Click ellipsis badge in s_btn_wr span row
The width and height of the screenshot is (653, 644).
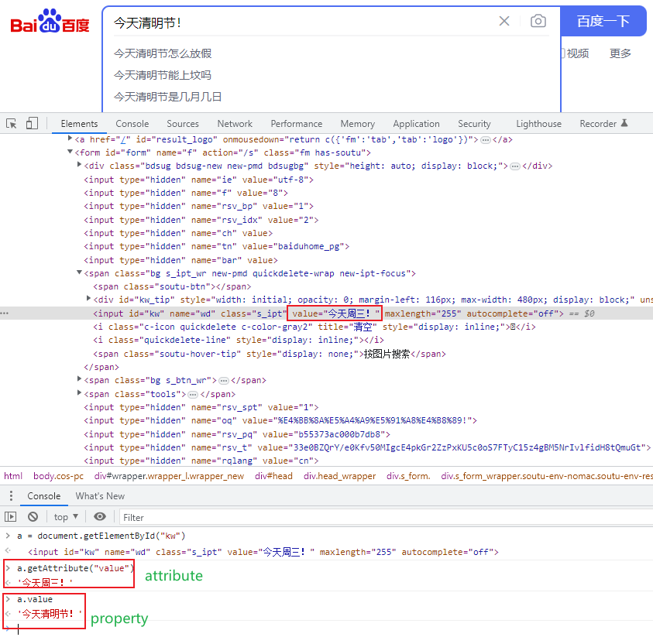(x=224, y=381)
